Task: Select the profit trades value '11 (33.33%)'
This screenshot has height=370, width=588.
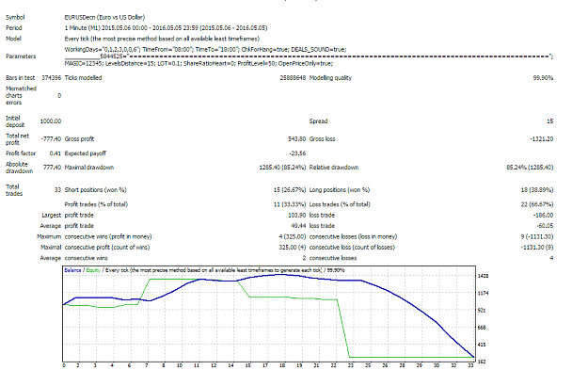Action: point(290,204)
